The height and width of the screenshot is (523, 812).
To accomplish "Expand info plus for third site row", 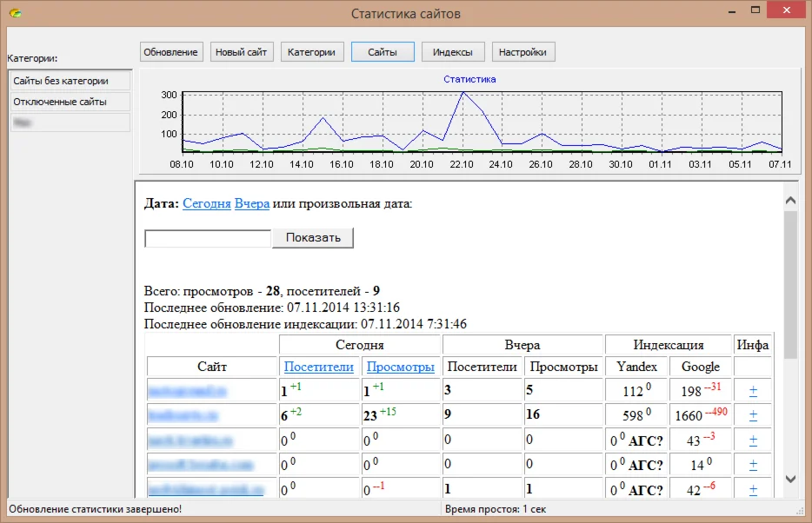I will [753, 440].
